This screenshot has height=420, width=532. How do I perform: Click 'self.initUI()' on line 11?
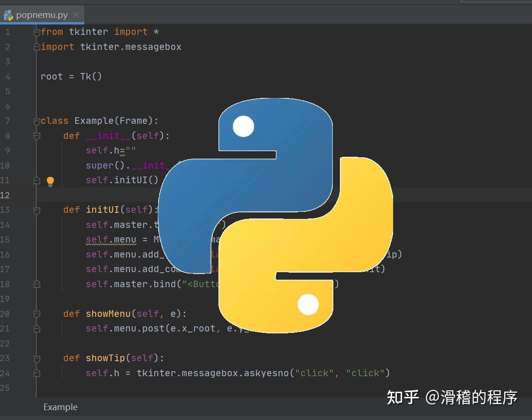click(x=122, y=180)
